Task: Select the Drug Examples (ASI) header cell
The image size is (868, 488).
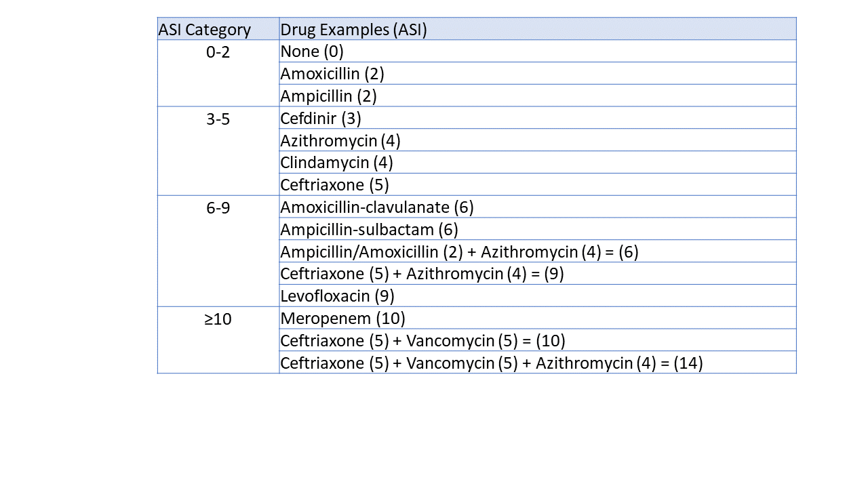Action: (x=538, y=29)
